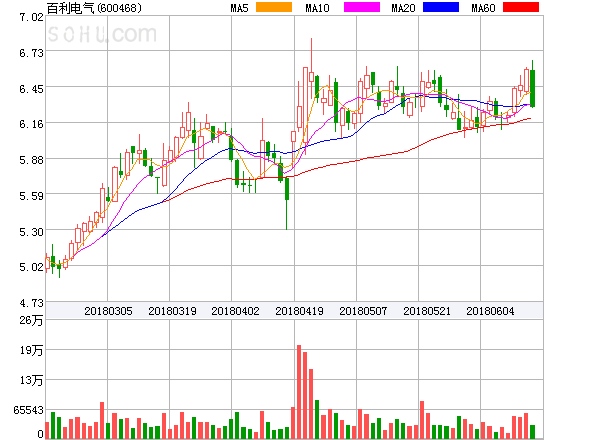Click the orange MA5 legend swatch

click(274, 7)
